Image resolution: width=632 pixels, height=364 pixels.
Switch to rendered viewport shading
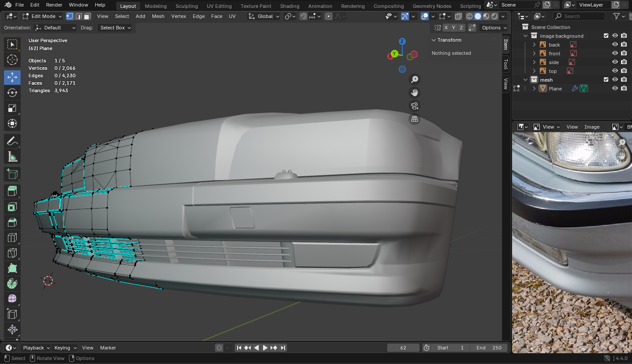[x=495, y=16]
